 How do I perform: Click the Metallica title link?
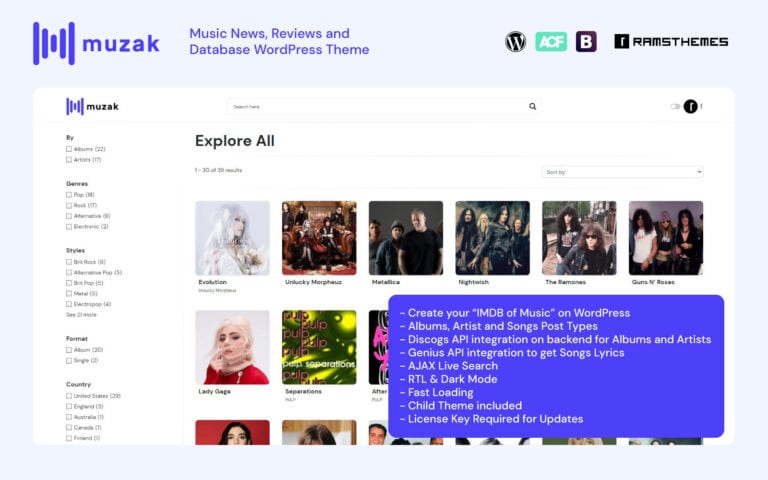(386, 282)
